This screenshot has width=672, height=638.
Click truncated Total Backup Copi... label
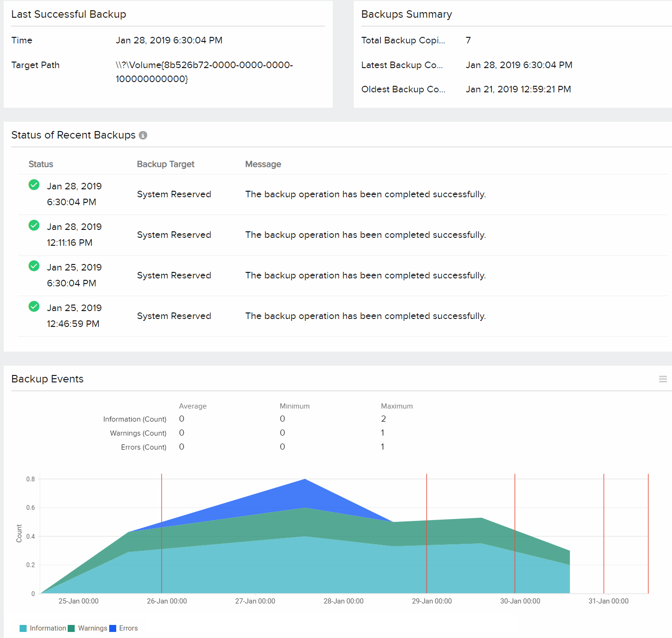coord(403,41)
